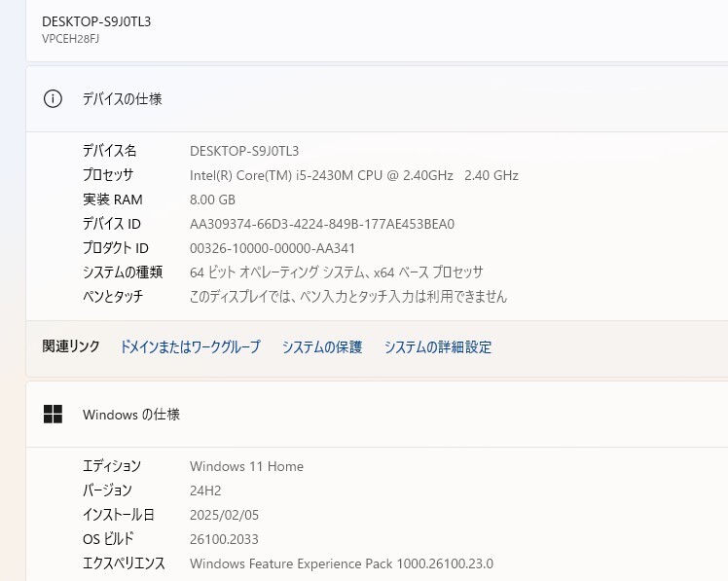Click the システムの種類 64 ビット value
The image size is (728, 581).
pos(336,272)
